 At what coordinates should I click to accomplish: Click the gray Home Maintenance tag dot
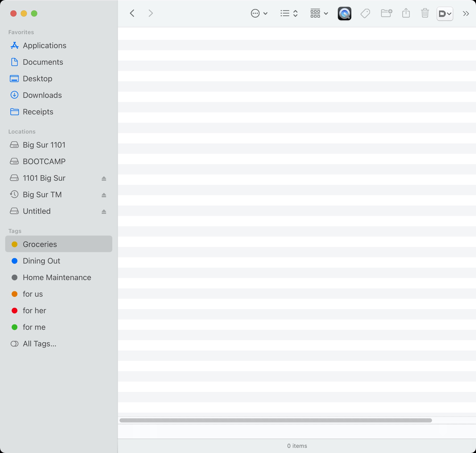pyautogui.click(x=14, y=277)
